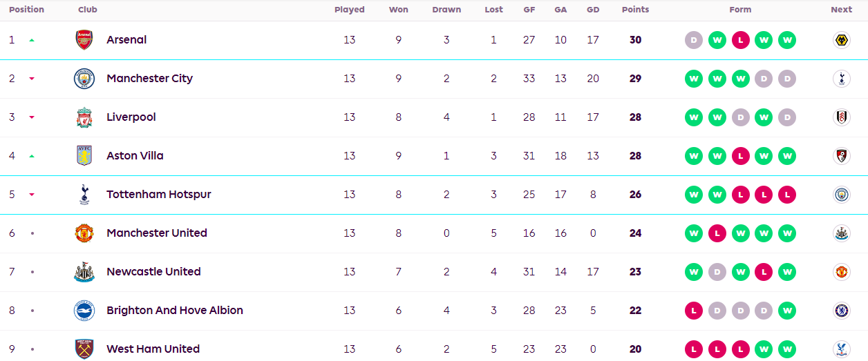Viewport: 868px width, 361px height.
Task: Open Brighton And Hove Albion club page
Action: pos(175,311)
